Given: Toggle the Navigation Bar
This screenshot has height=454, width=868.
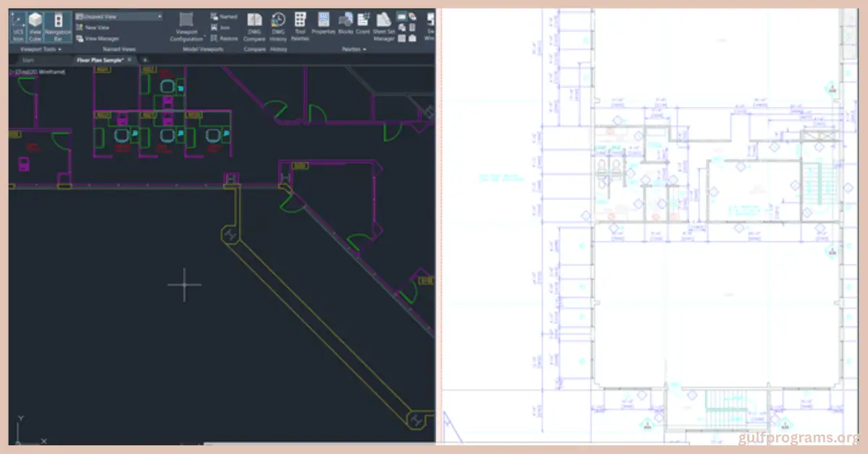Looking at the screenshot, I should [56, 25].
